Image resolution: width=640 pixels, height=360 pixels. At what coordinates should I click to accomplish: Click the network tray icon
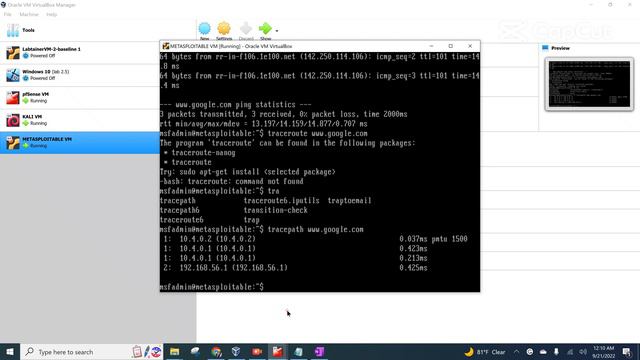click(570, 352)
